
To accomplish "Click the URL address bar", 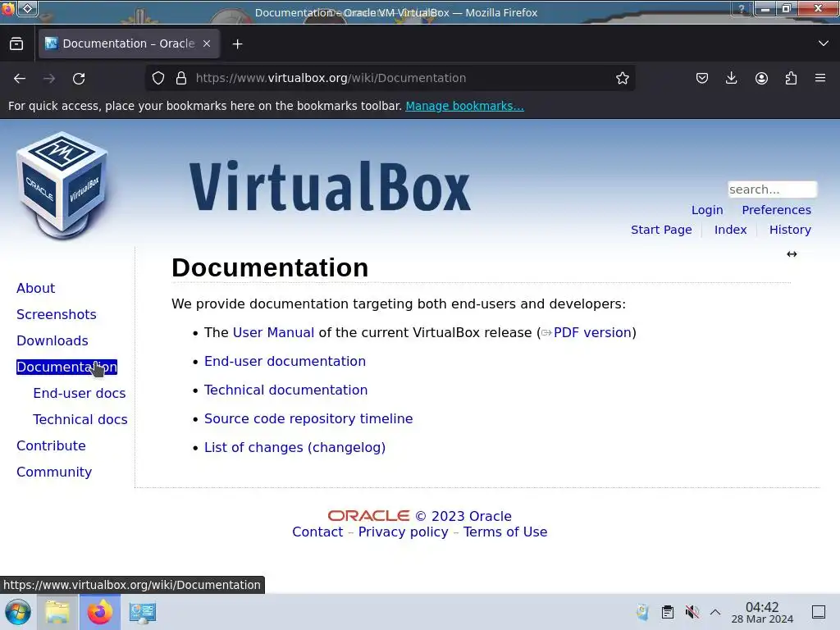I will tap(390, 78).
